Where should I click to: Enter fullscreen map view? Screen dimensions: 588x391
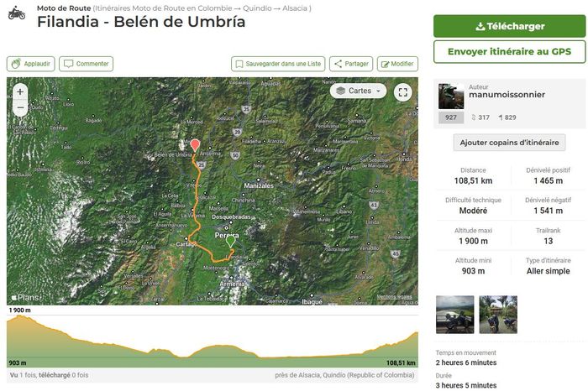tap(402, 92)
